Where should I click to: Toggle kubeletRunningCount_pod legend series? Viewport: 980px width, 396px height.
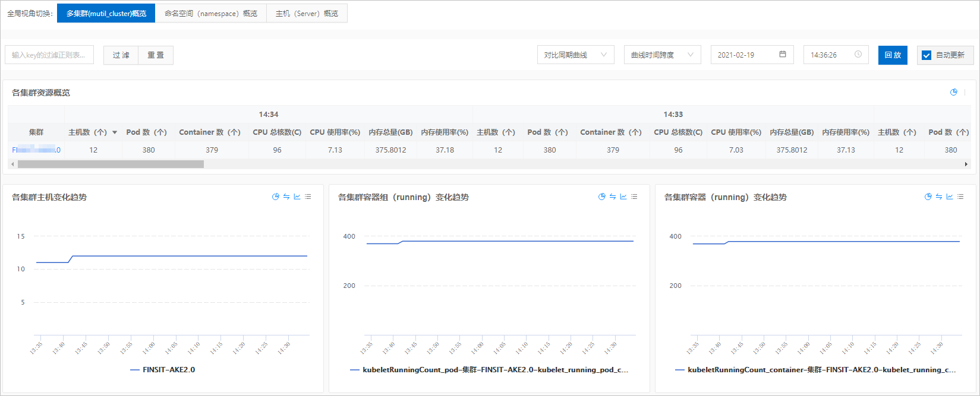pos(489,369)
